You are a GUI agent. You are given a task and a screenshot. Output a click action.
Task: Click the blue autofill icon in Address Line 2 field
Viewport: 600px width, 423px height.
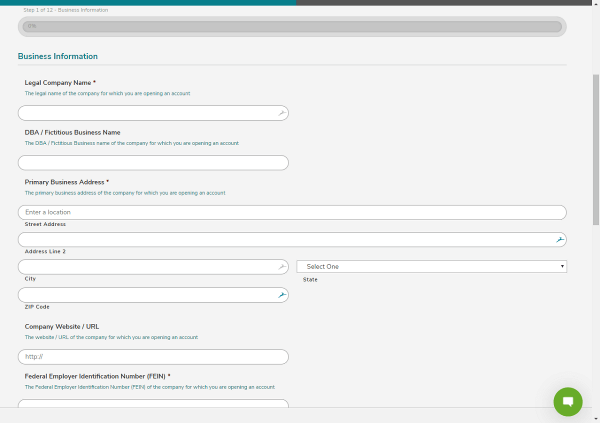560,240
